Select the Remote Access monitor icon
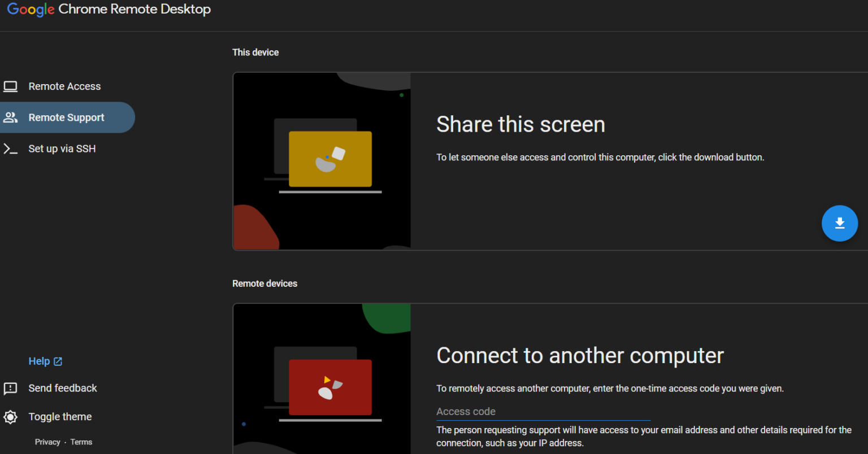868x454 pixels. click(10, 86)
